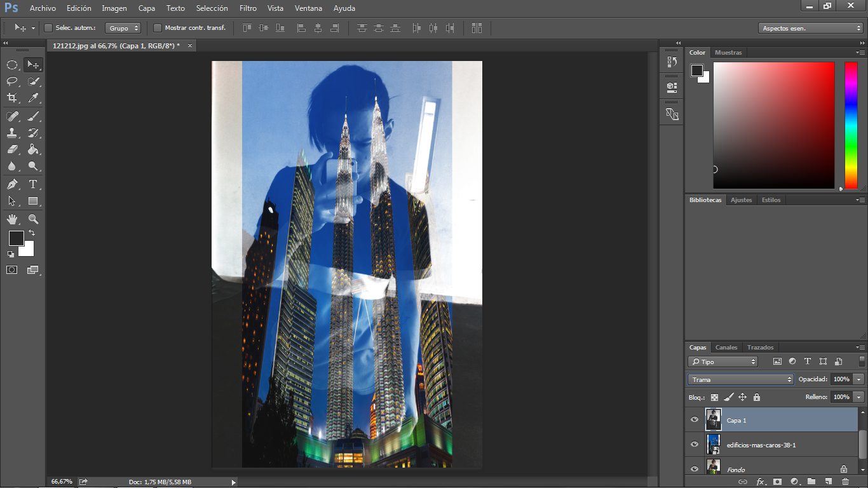Open the Filtro menu
Image resolution: width=868 pixels, height=488 pixels.
click(x=248, y=8)
